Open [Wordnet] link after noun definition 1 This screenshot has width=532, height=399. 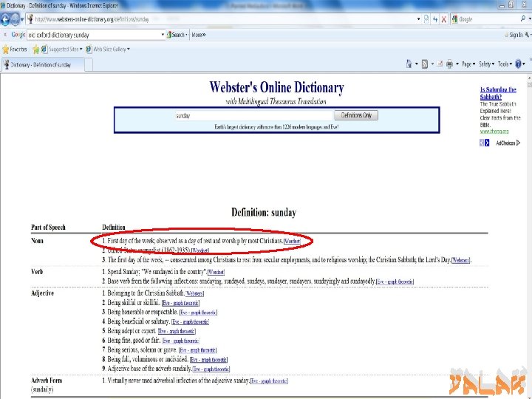[292, 241]
